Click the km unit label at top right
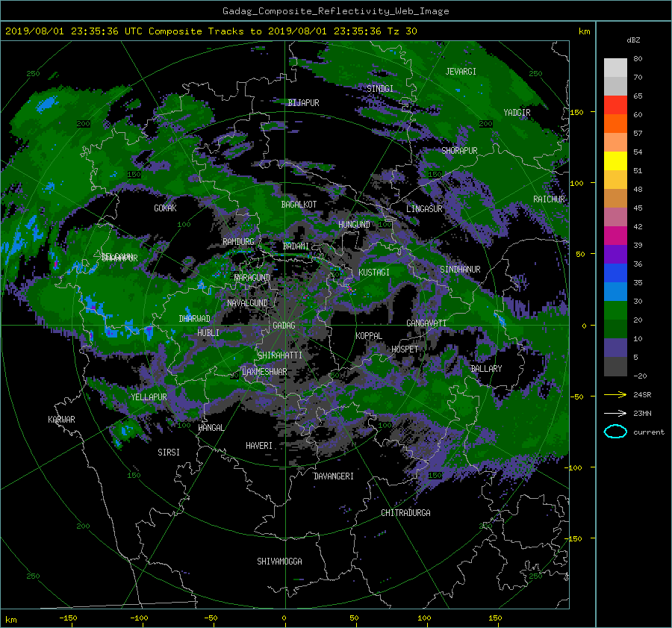Image resolution: width=672 pixels, height=628 pixels. tap(584, 31)
